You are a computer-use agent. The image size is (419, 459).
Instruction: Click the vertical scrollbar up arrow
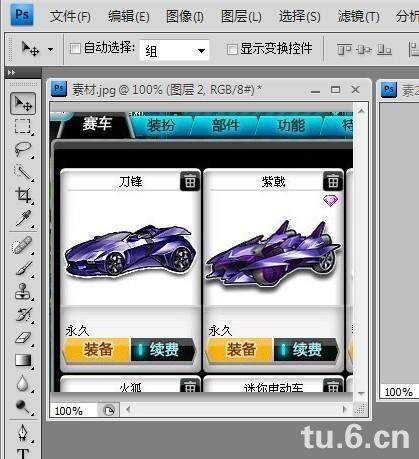pos(361,111)
